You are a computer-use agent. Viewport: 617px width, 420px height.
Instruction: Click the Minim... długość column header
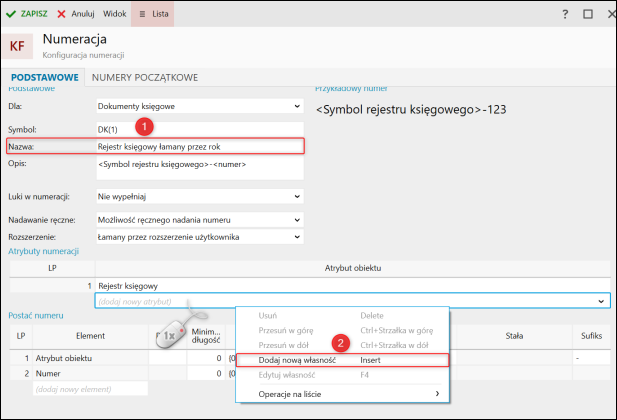click(206, 336)
